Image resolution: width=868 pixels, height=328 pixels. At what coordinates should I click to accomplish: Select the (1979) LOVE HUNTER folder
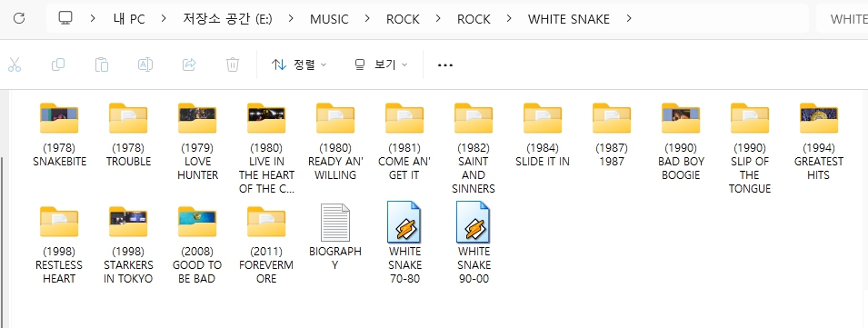[x=197, y=141]
